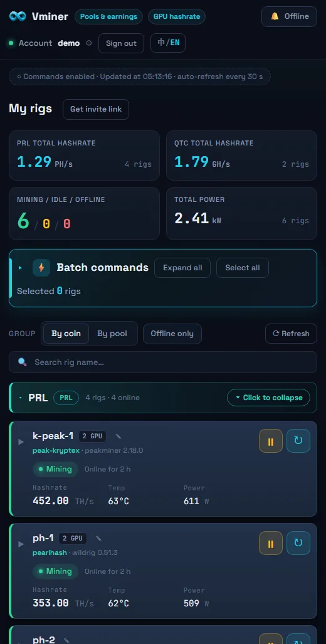Click the 'Selected 0 rigs' text

click(x=49, y=291)
